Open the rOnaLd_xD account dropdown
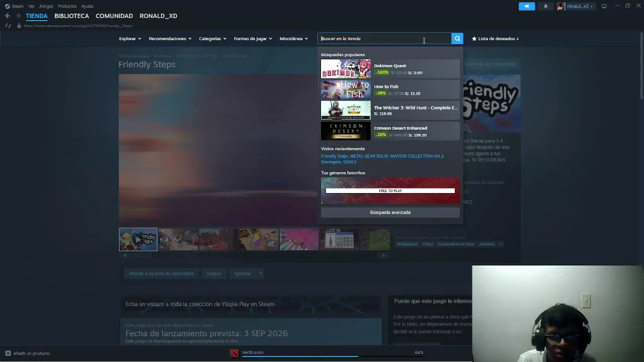Screen dimensions: 644x362 [580, 6]
